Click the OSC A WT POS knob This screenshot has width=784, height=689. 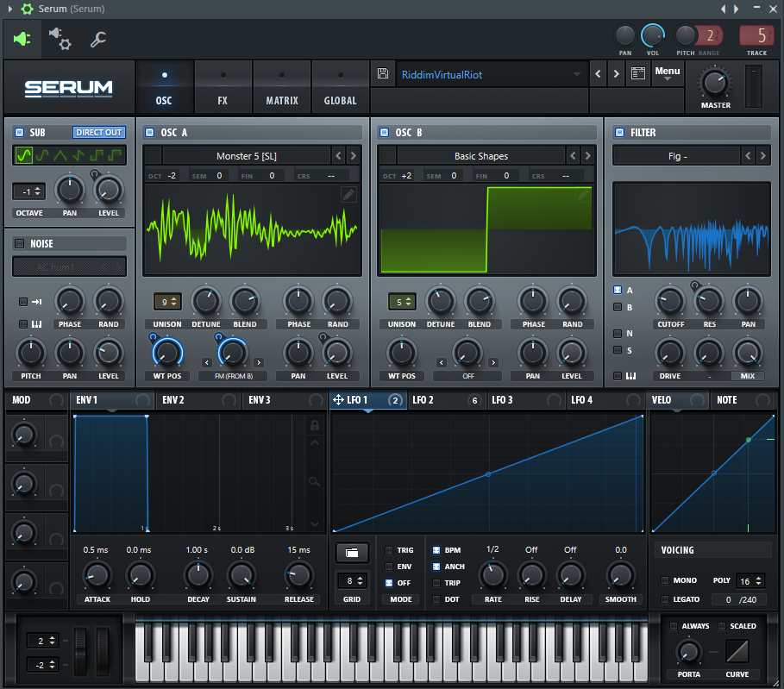(x=167, y=353)
